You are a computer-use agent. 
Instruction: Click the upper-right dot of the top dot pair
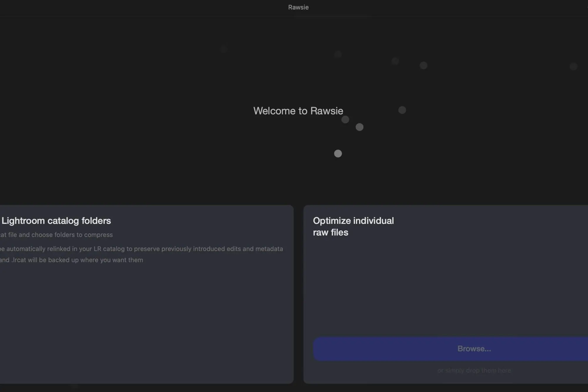(x=423, y=65)
